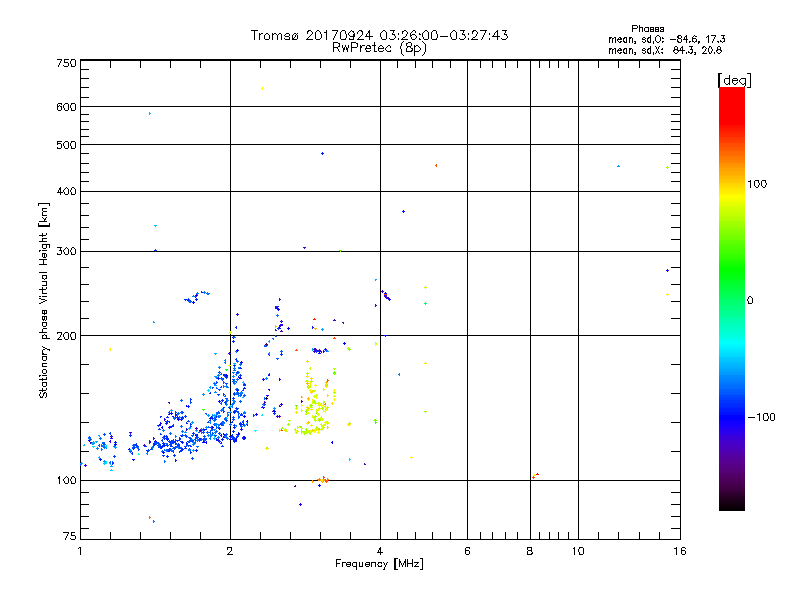This screenshot has height=600, width=800.
Task: Select the 'Phases' header text
Action: click(x=647, y=29)
